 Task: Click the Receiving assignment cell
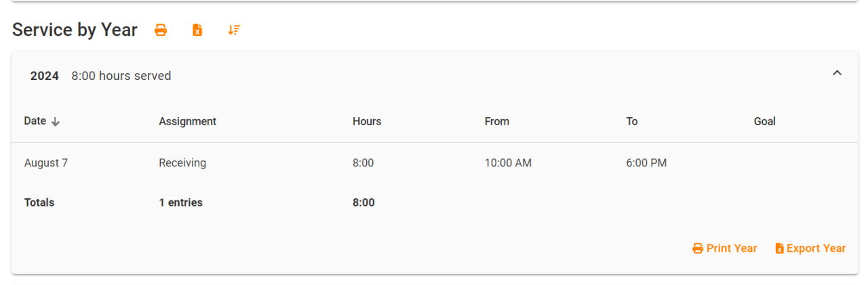[x=182, y=163]
